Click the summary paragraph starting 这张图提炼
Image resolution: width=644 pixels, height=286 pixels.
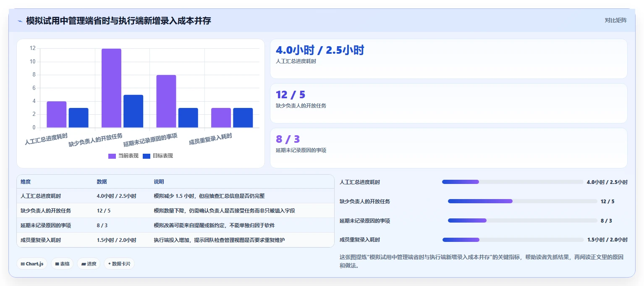click(482, 261)
